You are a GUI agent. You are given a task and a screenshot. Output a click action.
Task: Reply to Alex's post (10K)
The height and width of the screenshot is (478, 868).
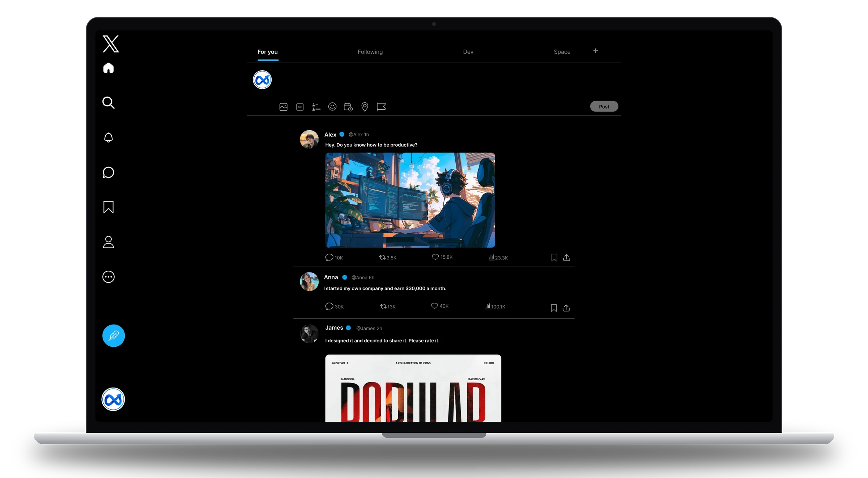334,257
